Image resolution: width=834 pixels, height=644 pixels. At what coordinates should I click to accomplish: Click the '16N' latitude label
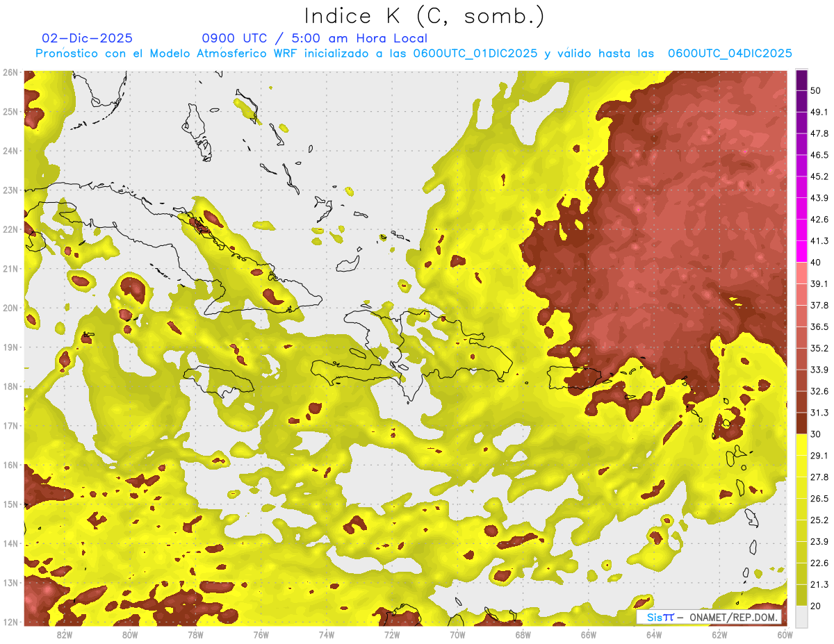click(x=10, y=465)
